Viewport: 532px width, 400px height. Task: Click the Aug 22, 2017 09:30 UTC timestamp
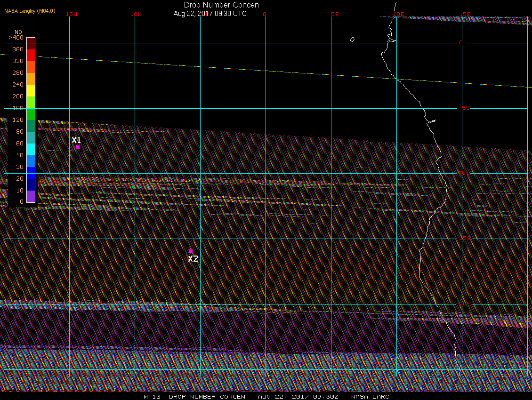click(x=210, y=14)
